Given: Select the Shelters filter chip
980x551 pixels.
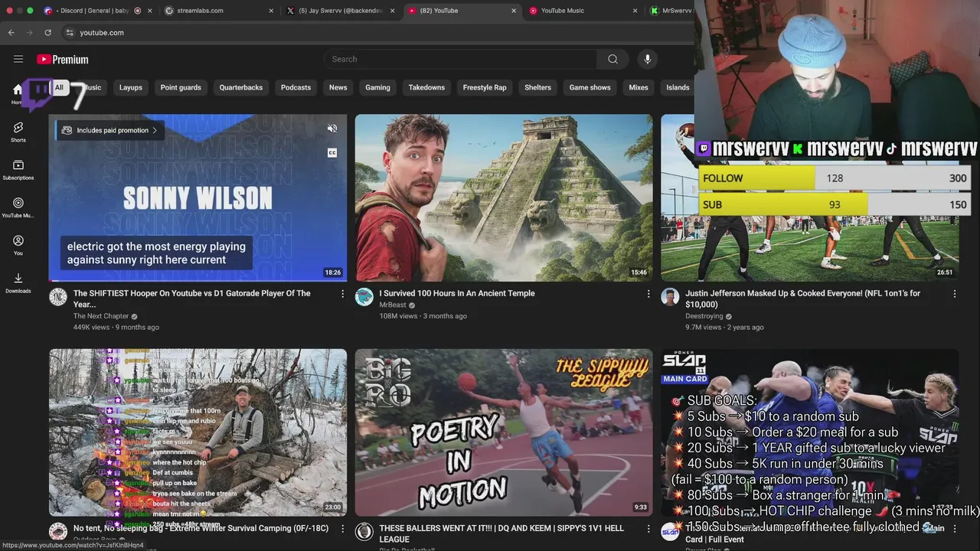Looking at the screenshot, I should pos(537,87).
